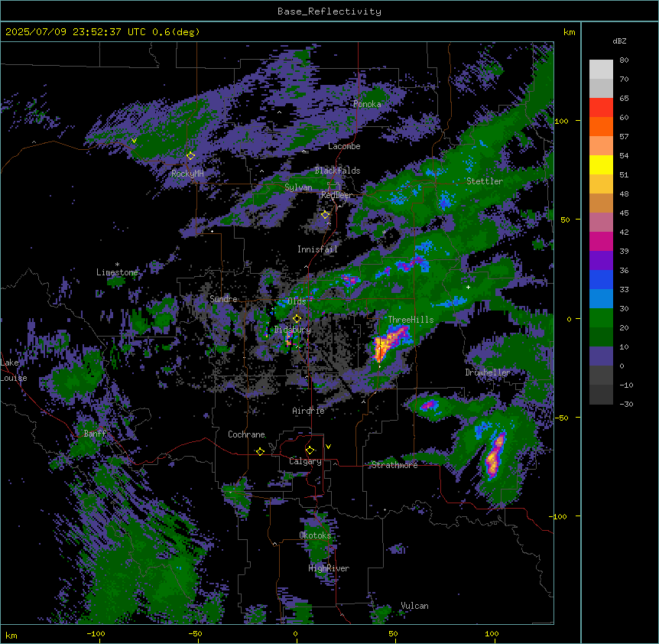Viewport: 659px width, 644px height.
Task: Click the Banff label
Action: point(95,434)
